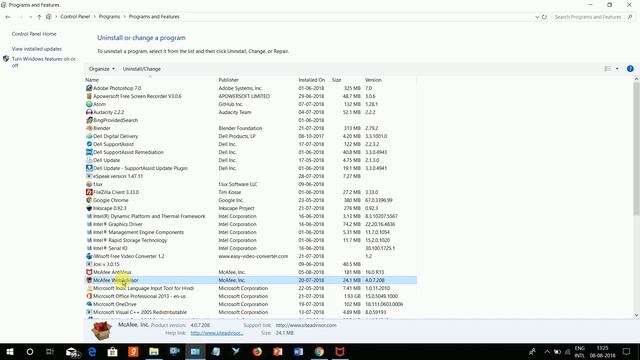Open Microsoft Store from the taskbar
Viewport: 640px width, 360px height.
pos(113,351)
